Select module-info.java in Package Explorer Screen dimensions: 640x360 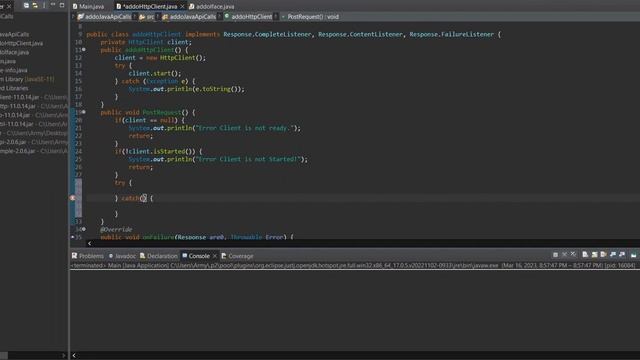coord(13,70)
